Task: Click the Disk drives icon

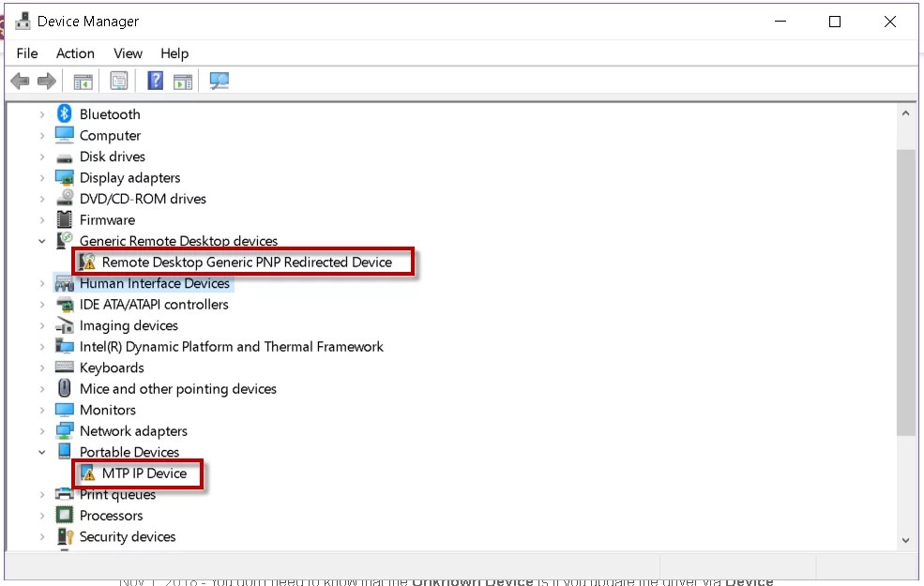Action: coord(64,158)
